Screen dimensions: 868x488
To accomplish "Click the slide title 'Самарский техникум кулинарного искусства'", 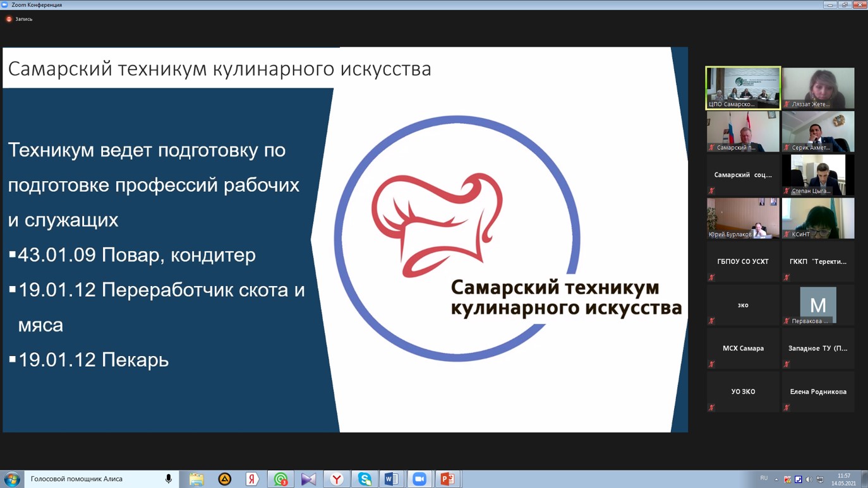I will click(219, 68).
